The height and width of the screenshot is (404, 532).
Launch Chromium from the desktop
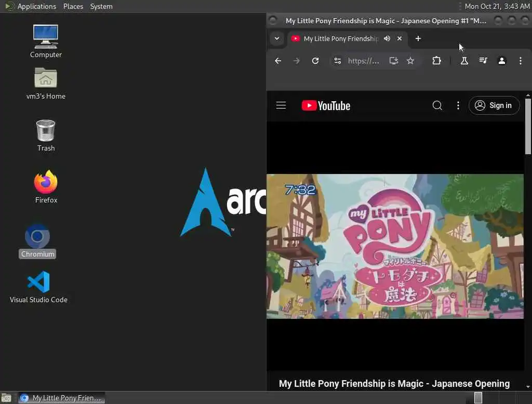click(x=37, y=241)
